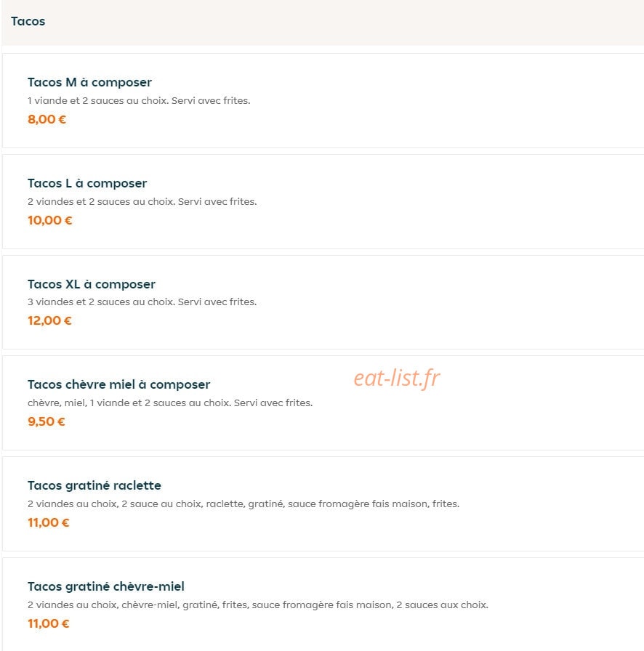Image resolution: width=644 pixels, height=651 pixels.
Task: Click the raclette, gratiné description text
Action: pyautogui.click(x=243, y=504)
